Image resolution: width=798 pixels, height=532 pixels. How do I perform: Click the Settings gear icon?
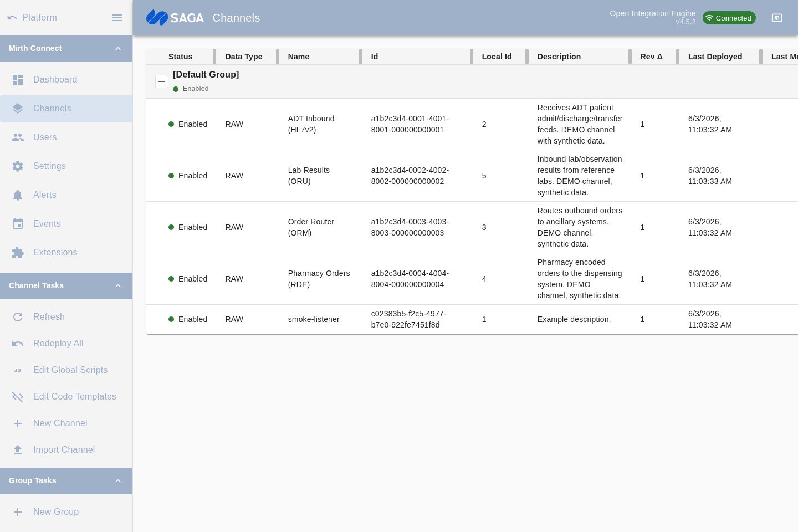click(x=18, y=166)
